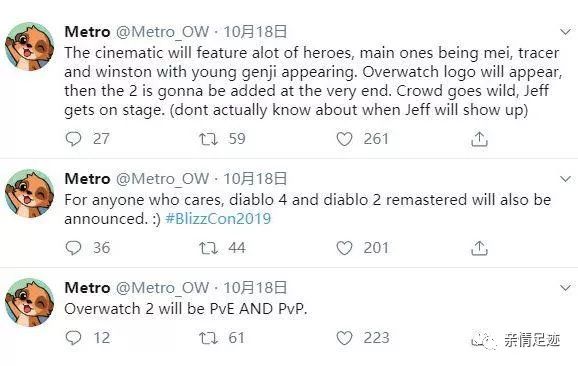Screen dimensions: 578x366
Task: Reply to the PvE AND PvP tweet
Action: coord(73,338)
